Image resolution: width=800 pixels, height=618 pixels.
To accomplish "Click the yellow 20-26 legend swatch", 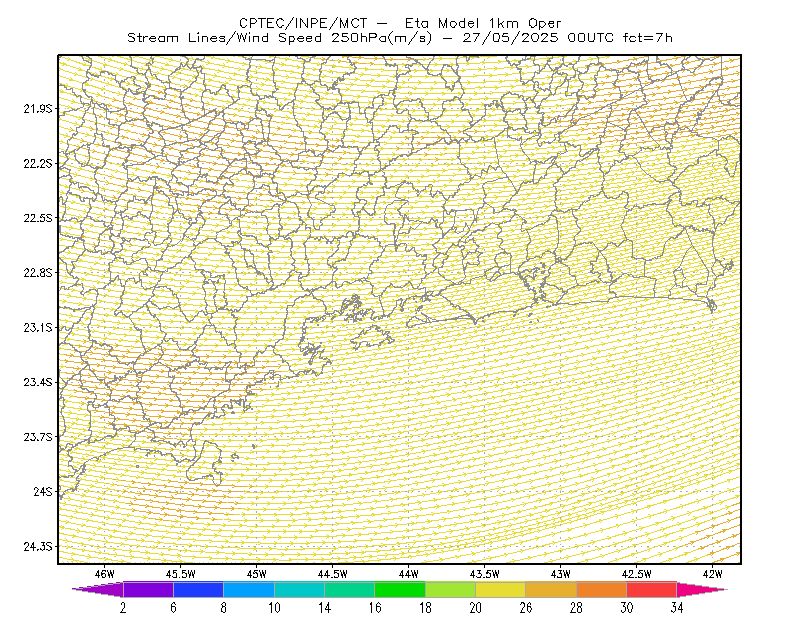I will tap(501, 589).
